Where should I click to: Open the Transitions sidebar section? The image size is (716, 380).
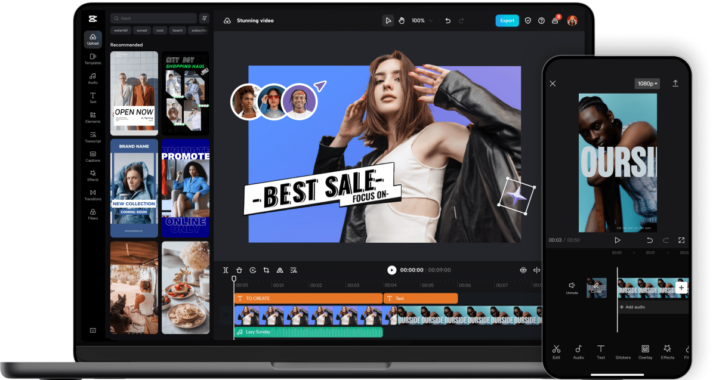tap(93, 195)
